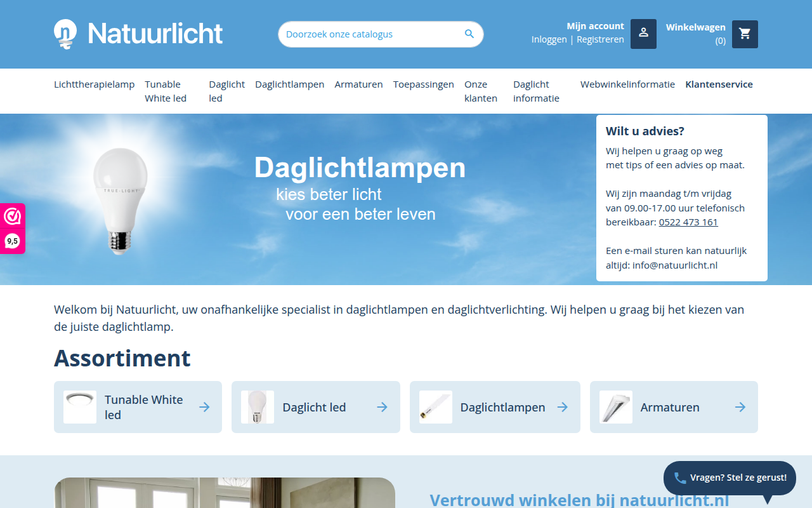Open Daglichtlampen in navigation bar
This screenshot has height=508, width=812.
click(290, 84)
